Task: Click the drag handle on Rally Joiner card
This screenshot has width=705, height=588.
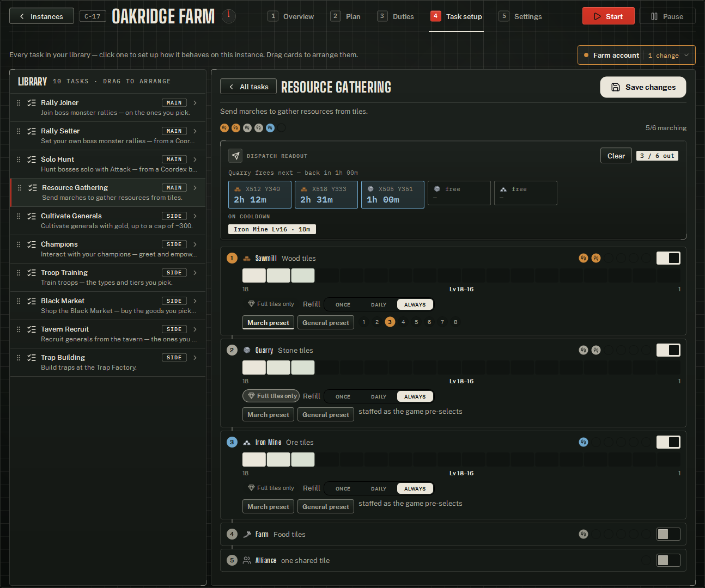Action: (19, 103)
